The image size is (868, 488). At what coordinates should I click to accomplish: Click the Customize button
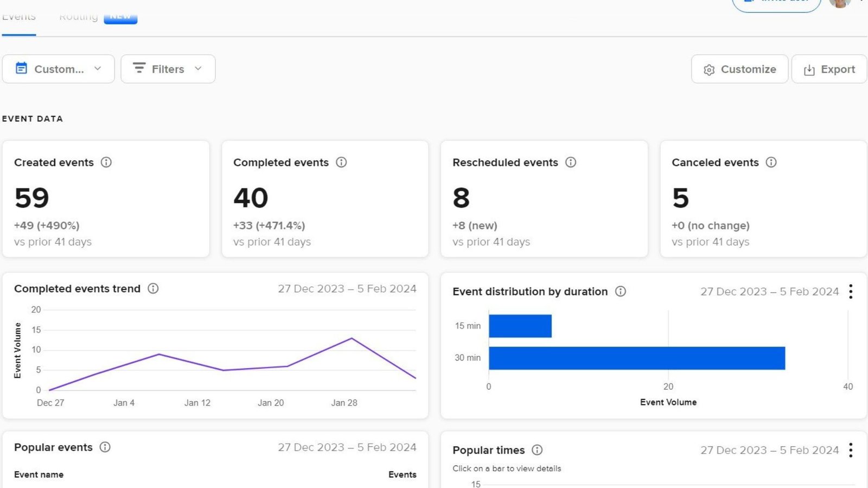(x=739, y=69)
